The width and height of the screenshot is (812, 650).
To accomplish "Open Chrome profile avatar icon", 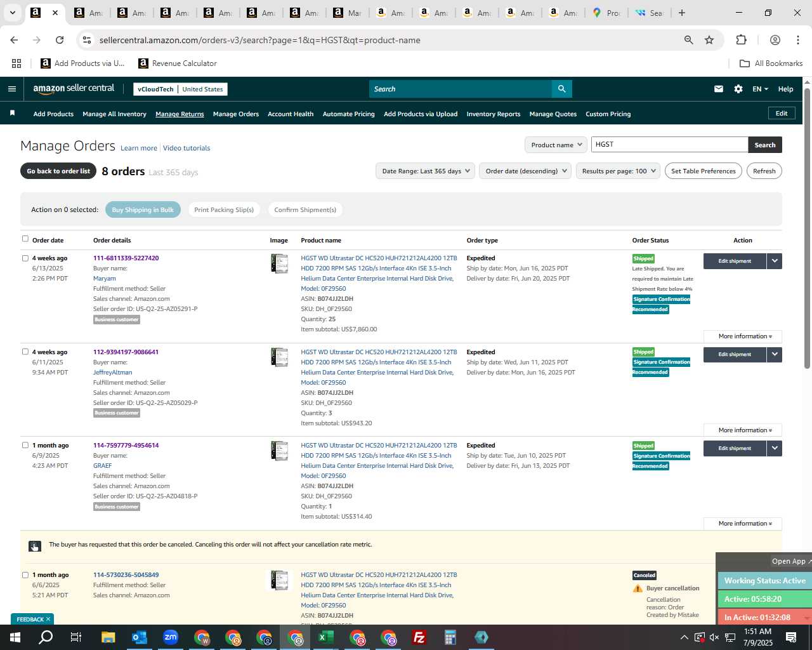I will 775,40.
